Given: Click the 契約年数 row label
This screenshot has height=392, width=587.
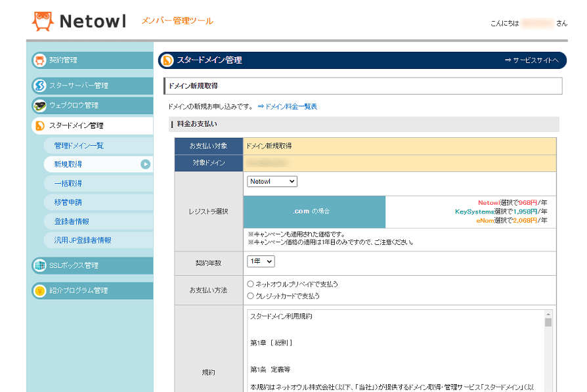Looking at the screenshot, I should (209, 263).
